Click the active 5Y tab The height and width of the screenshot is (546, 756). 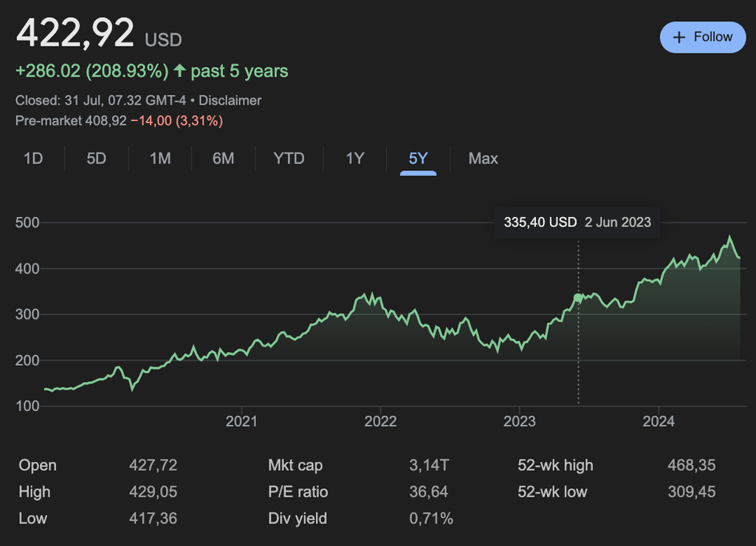click(419, 159)
